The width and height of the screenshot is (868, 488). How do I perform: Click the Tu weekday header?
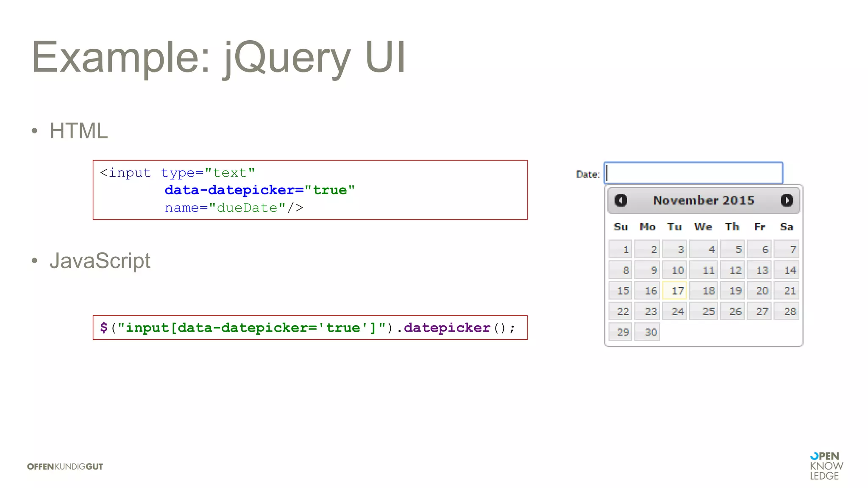point(674,227)
